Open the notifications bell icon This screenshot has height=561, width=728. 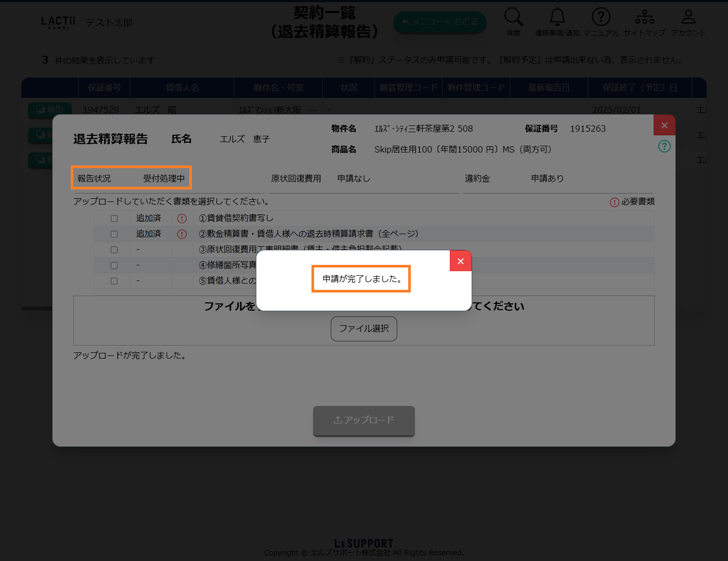557,17
